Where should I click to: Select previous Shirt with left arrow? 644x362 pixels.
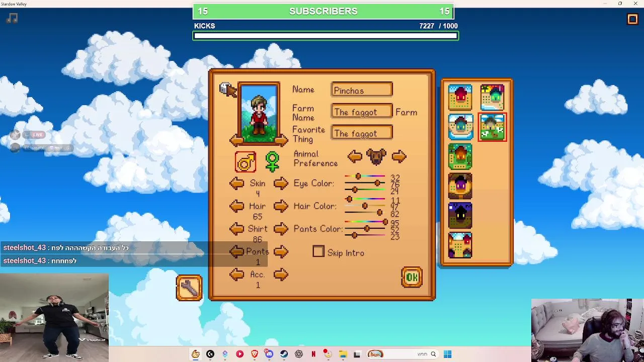237,229
